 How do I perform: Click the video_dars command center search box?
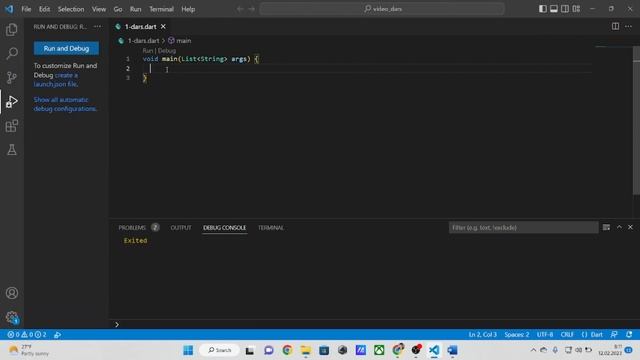382,9
